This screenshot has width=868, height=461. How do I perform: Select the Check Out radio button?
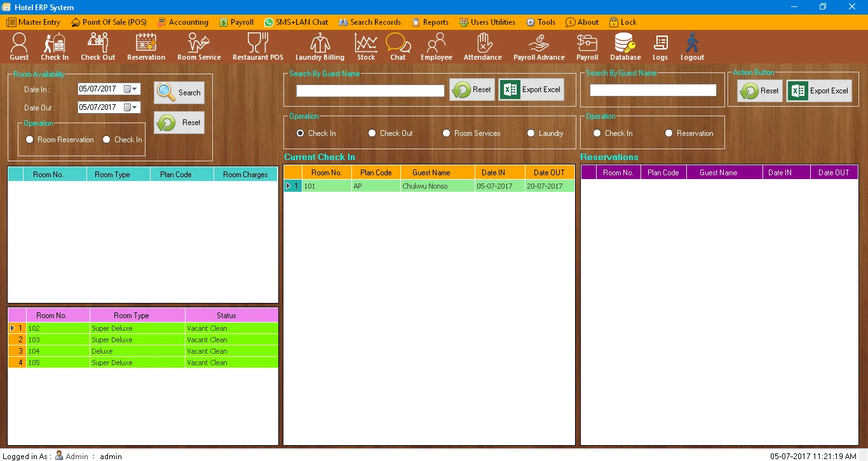pos(372,133)
